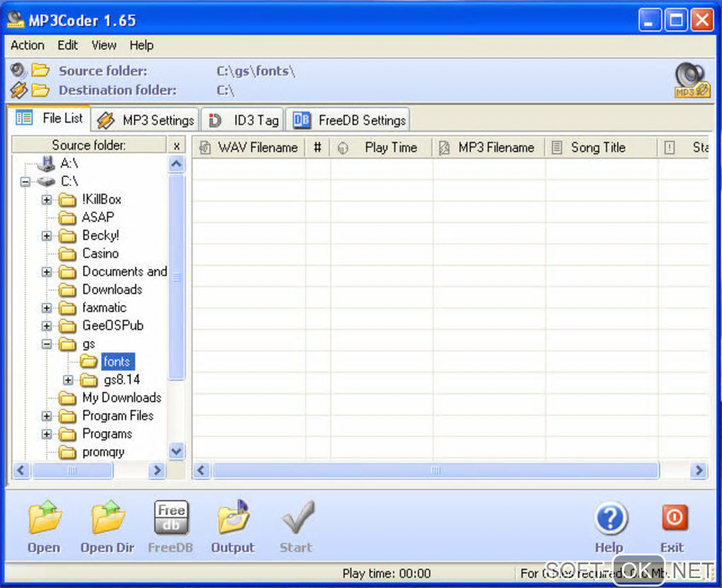
Task: Sort by Play Time column
Action: pos(382,147)
